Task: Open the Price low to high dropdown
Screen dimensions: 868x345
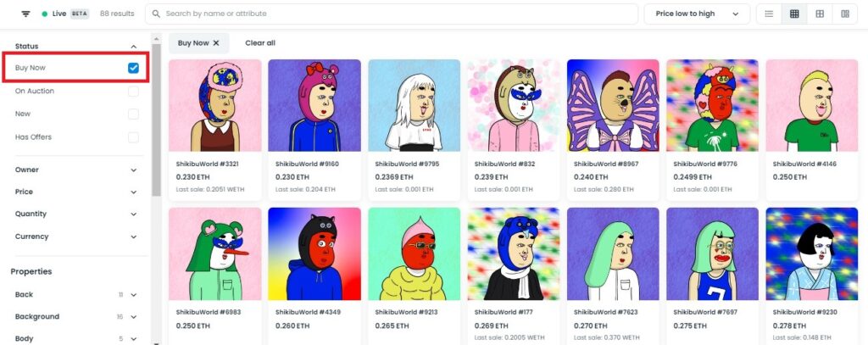Action: click(x=697, y=14)
